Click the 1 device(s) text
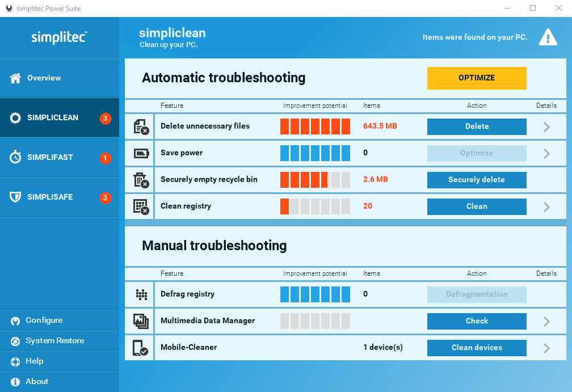 383,347
